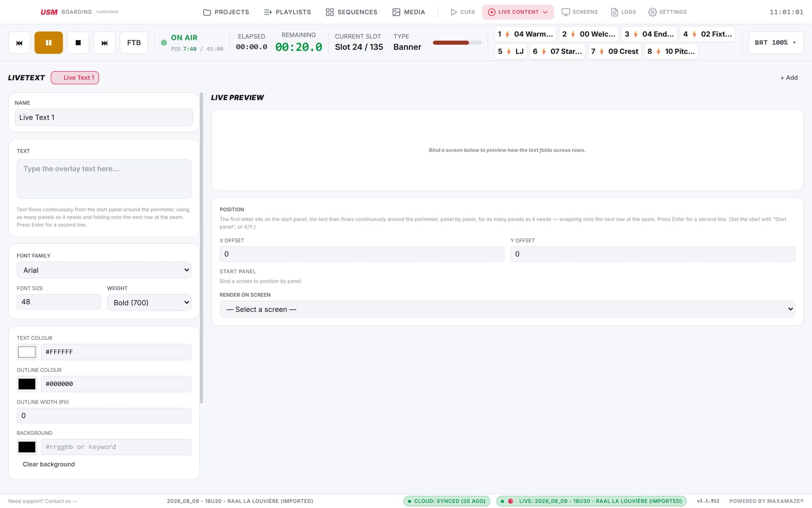Click the Live Content record icon
Viewport: 812px width, 508px height.
[492, 12]
